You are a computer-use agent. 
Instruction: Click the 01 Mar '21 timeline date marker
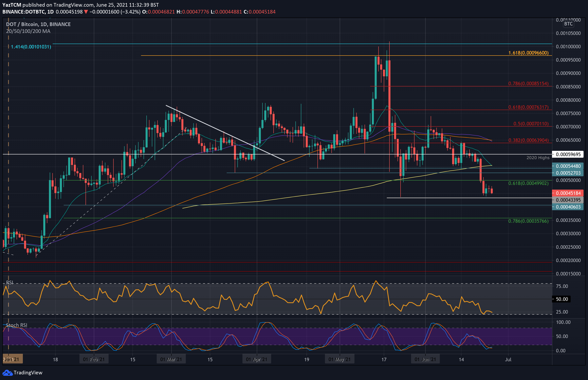[x=171, y=359]
